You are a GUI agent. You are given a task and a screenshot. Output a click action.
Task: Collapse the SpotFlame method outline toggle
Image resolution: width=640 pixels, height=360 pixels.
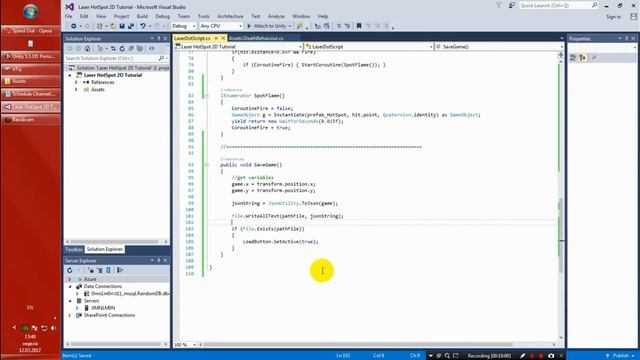pyautogui.click(x=207, y=96)
